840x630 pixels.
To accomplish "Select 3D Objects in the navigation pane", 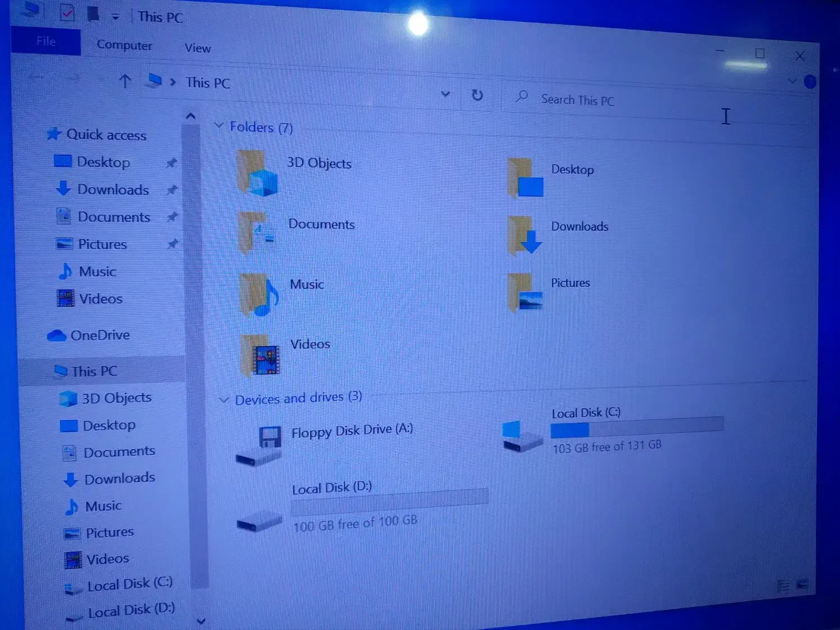I will click(x=117, y=398).
